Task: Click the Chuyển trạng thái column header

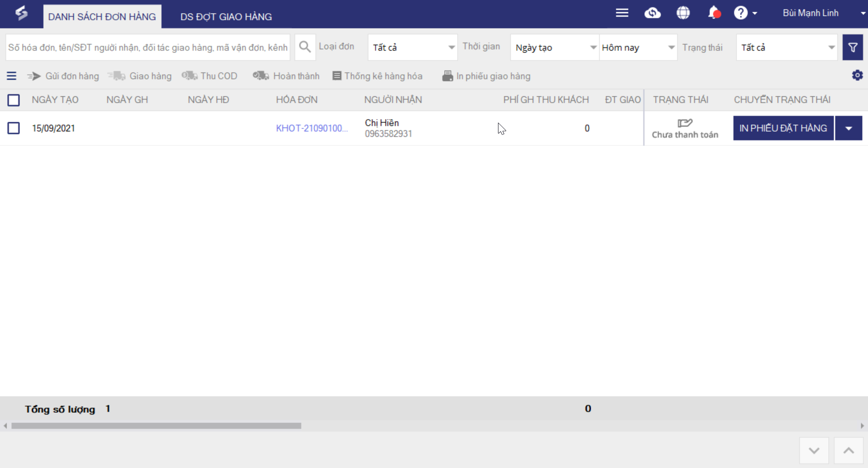Action: coord(782,100)
